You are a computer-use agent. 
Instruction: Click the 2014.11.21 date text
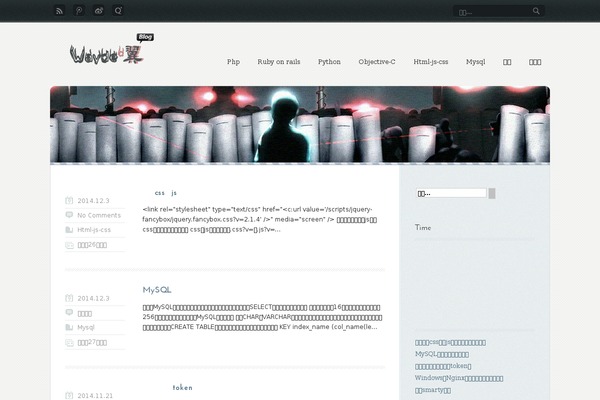click(95, 396)
